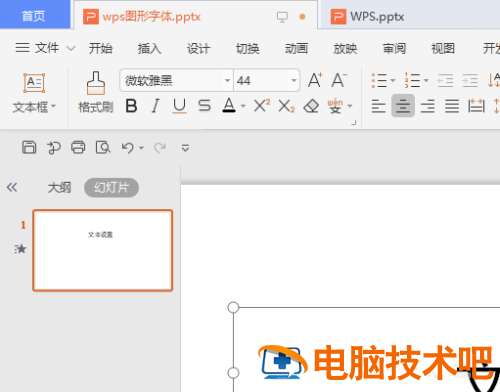Open the 审阅 ribbon tab
This screenshot has height=392, width=500.
click(394, 49)
